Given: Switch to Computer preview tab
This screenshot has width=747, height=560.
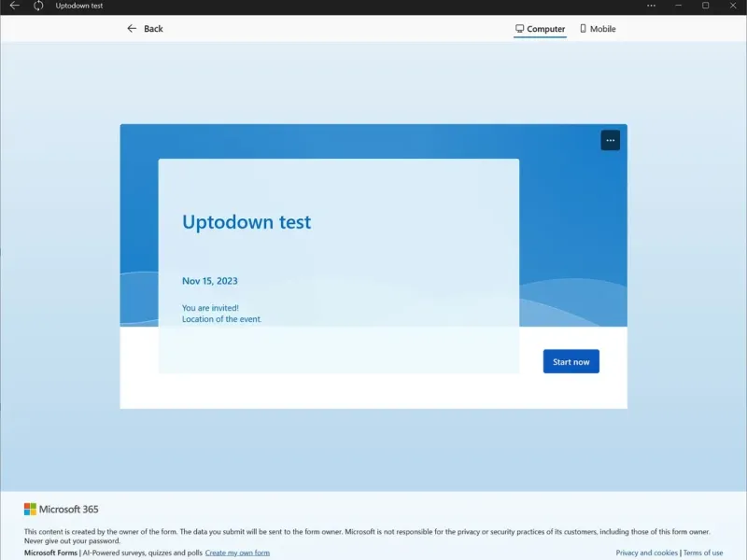Looking at the screenshot, I should (x=541, y=29).
